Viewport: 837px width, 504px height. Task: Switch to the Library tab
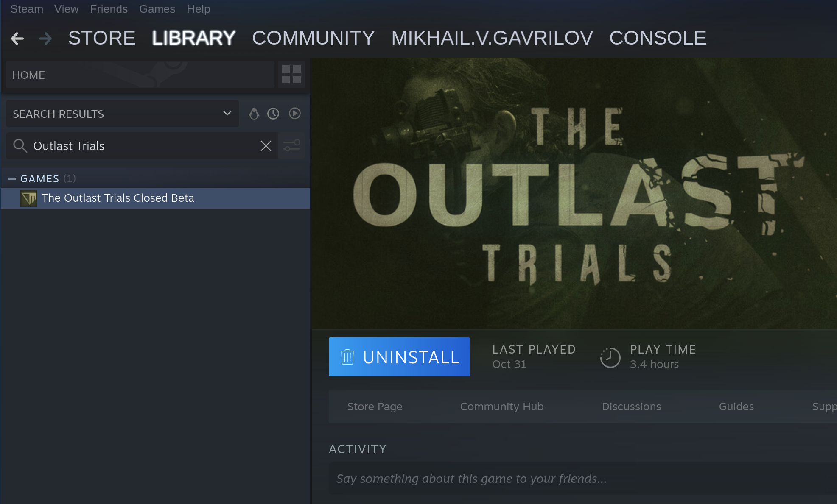tap(194, 38)
